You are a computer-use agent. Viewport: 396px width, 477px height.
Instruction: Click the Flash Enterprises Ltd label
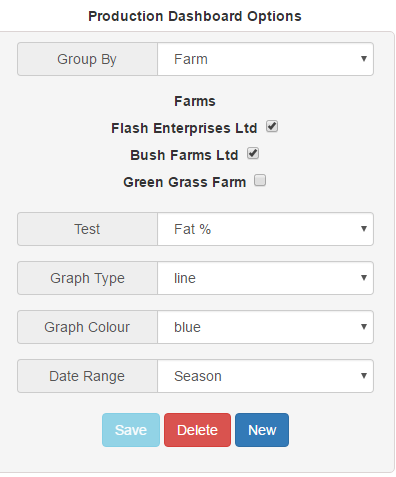(184, 128)
